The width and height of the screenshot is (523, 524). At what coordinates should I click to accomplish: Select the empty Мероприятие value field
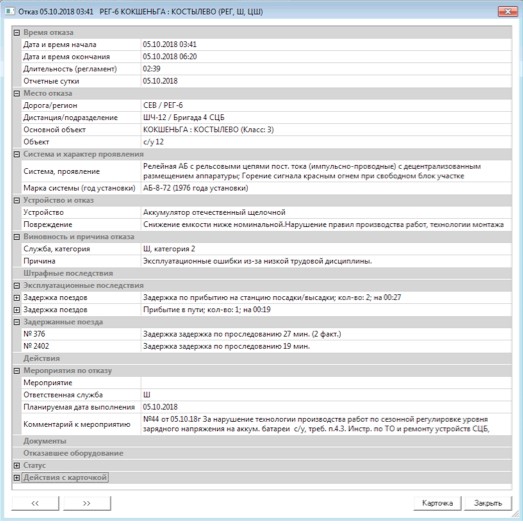coord(326,383)
